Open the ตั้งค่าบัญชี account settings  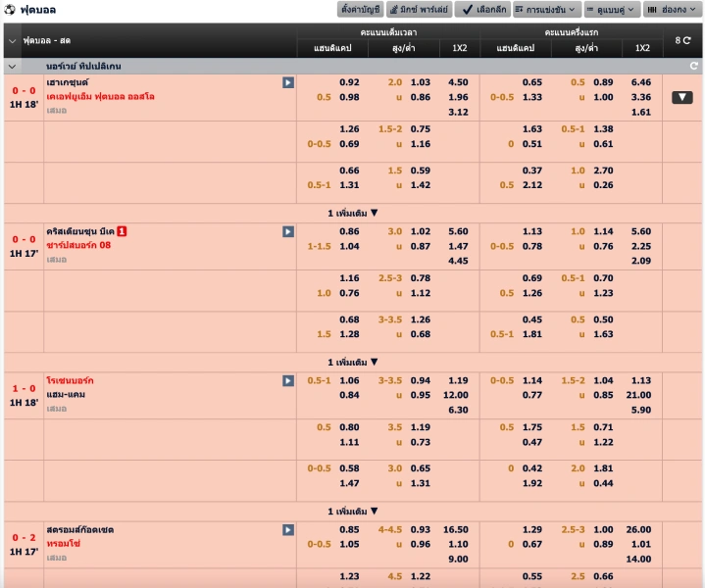[360, 10]
